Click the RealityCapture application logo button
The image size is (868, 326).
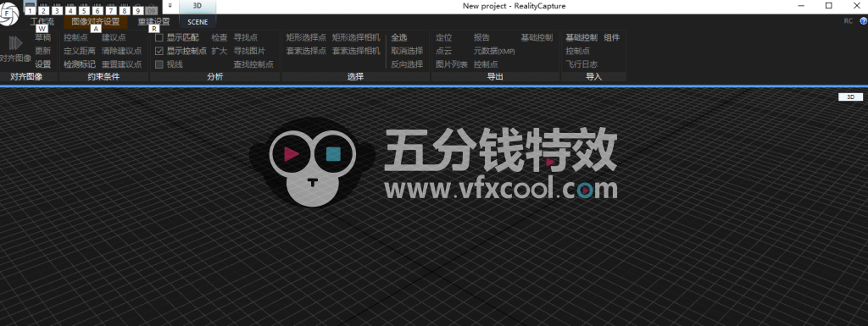click(x=8, y=14)
